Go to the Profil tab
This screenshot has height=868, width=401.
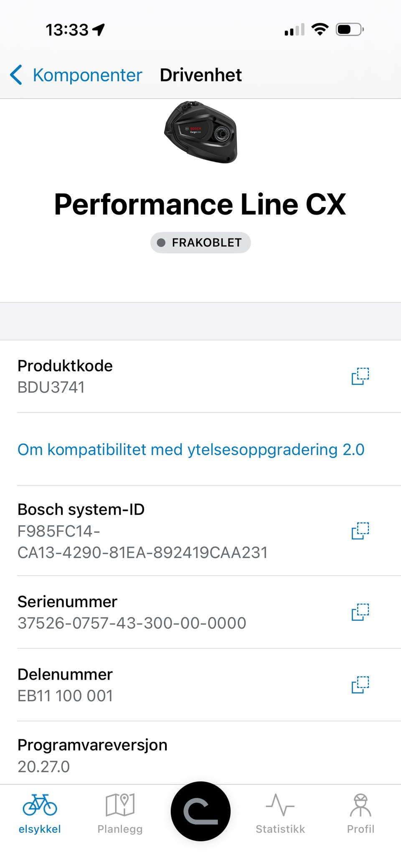(x=360, y=814)
